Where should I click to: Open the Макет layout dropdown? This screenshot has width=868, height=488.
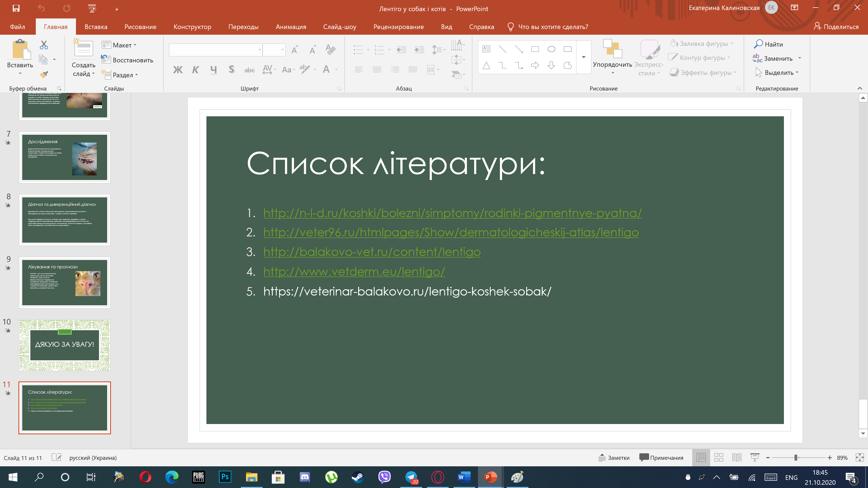(119, 45)
